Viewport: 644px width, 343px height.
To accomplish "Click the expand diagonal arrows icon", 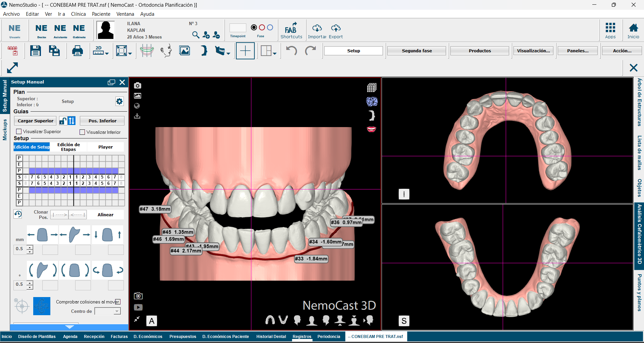I will tap(12, 68).
